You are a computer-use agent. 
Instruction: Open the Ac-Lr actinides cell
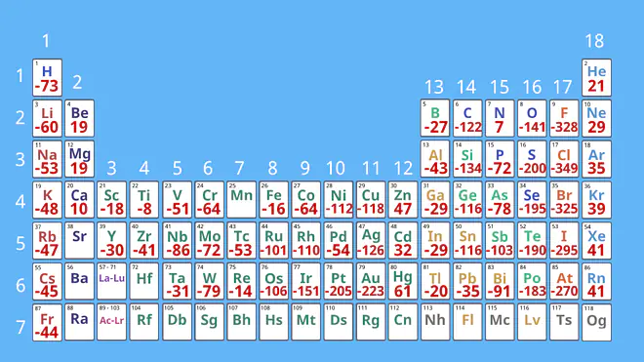[111, 323]
